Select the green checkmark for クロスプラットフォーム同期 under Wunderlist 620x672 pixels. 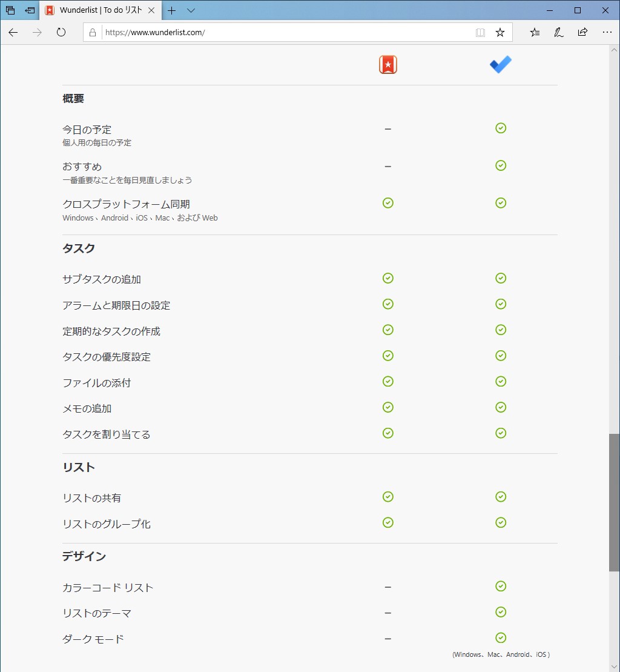point(387,203)
